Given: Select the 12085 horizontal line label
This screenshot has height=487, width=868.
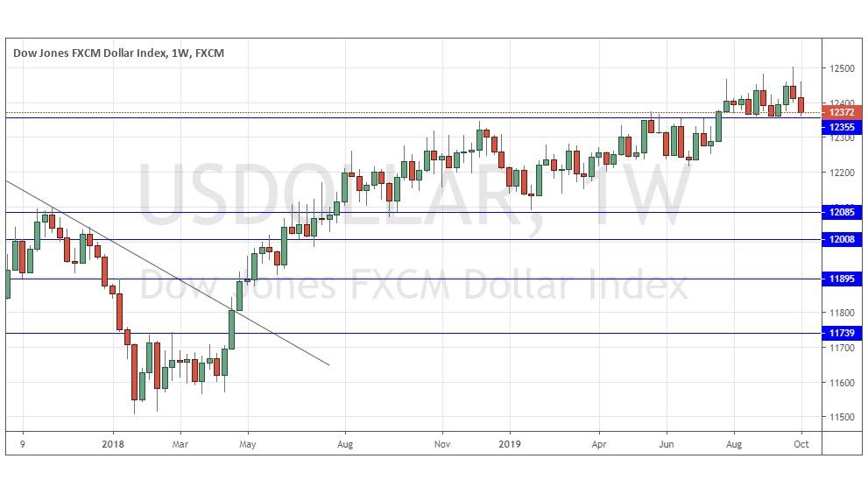Looking at the screenshot, I should click(x=842, y=211).
